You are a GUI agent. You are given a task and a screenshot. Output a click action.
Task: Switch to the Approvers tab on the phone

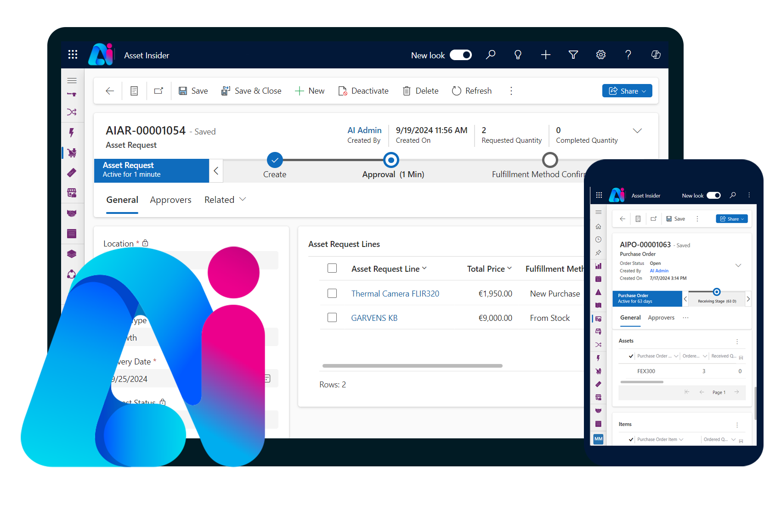(661, 318)
